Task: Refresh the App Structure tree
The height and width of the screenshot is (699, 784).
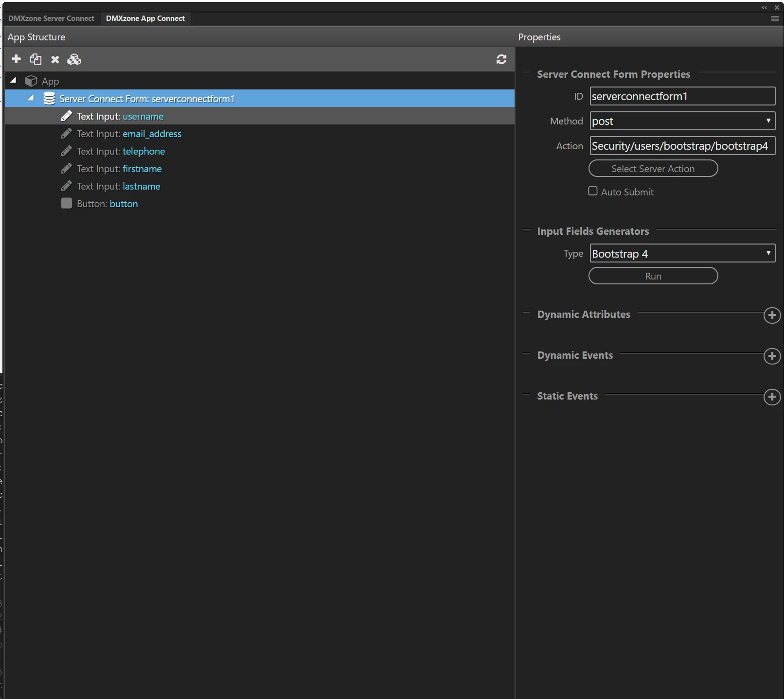Action: 501,59
